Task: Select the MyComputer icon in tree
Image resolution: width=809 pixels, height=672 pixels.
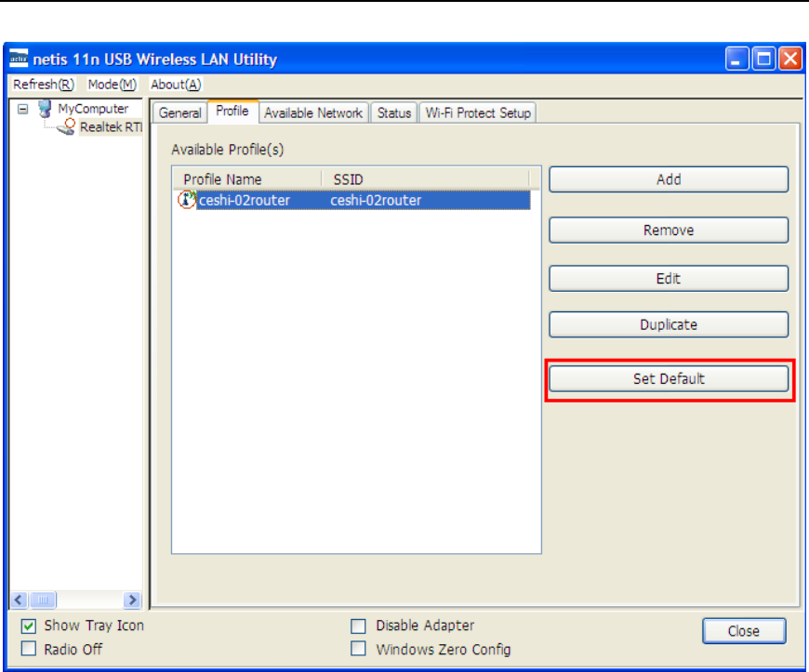Action: coord(46,109)
